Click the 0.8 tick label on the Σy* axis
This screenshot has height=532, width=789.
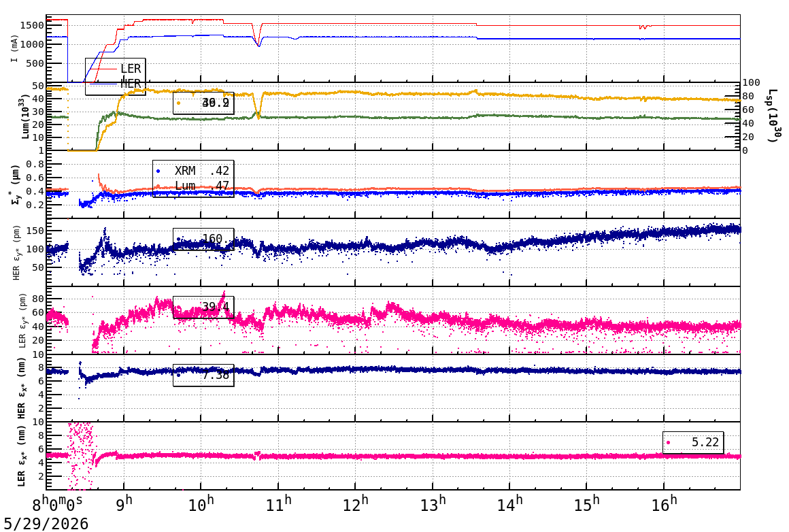[x=35, y=164]
